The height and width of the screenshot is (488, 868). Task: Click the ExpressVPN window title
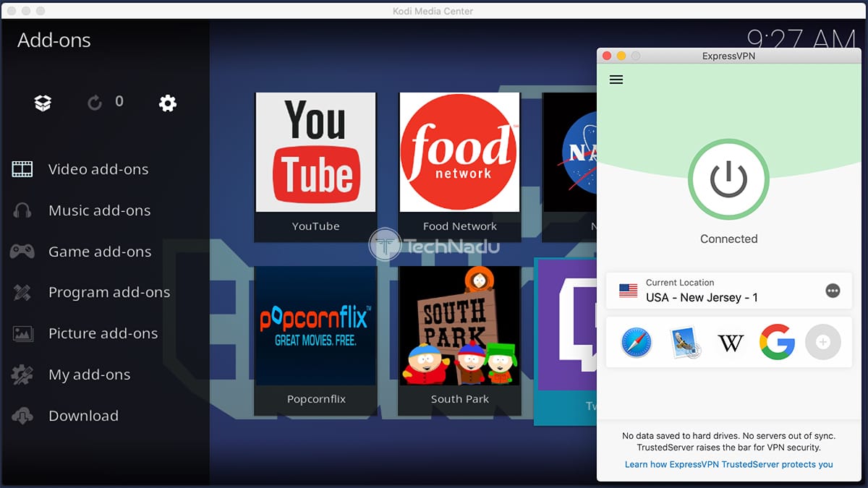point(728,56)
